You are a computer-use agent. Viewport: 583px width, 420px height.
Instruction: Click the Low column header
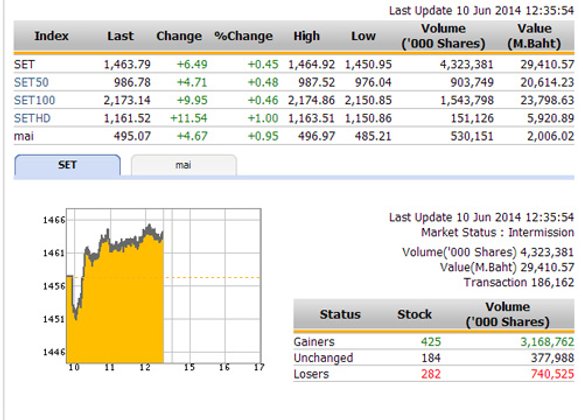click(363, 36)
